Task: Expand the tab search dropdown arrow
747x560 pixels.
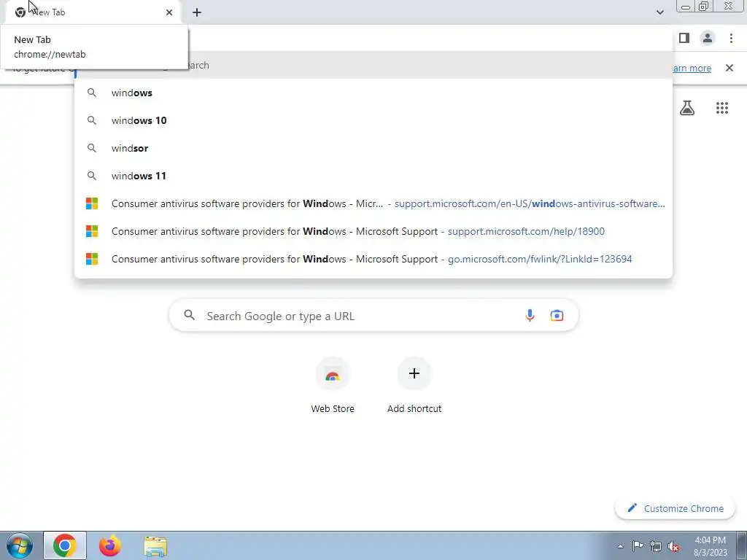Action: (659, 12)
